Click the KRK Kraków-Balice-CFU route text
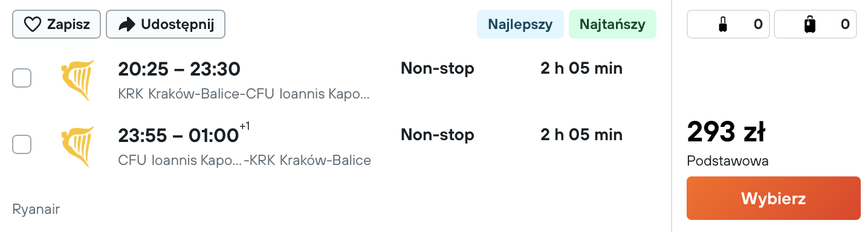Image resolution: width=868 pixels, height=232 pixels. tap(244, 94)
